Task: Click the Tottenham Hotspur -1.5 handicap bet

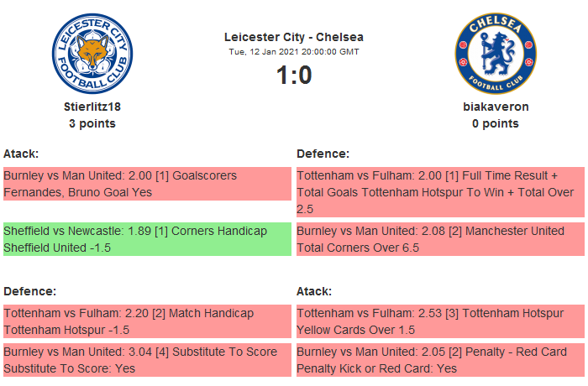Action: coord(147,321)
